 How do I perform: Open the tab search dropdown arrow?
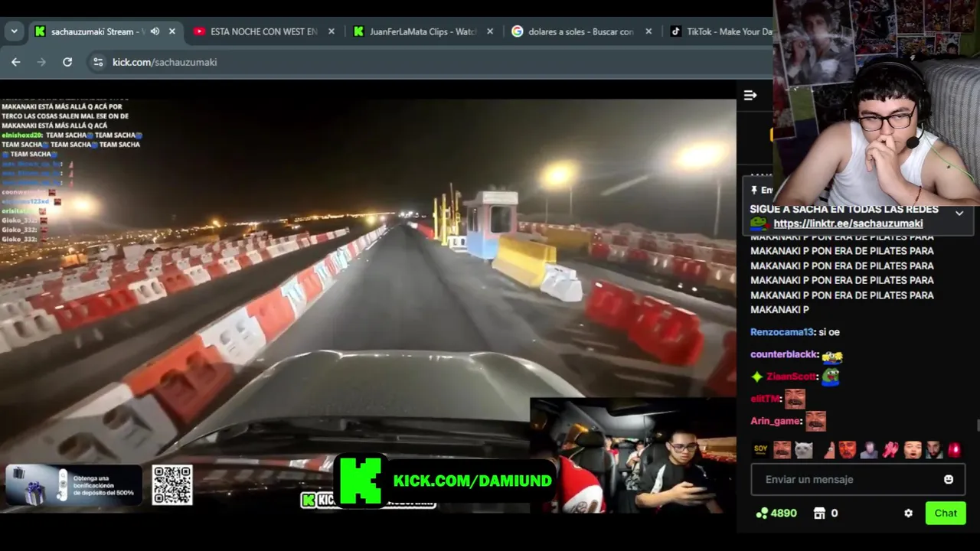tap(14, 31)
